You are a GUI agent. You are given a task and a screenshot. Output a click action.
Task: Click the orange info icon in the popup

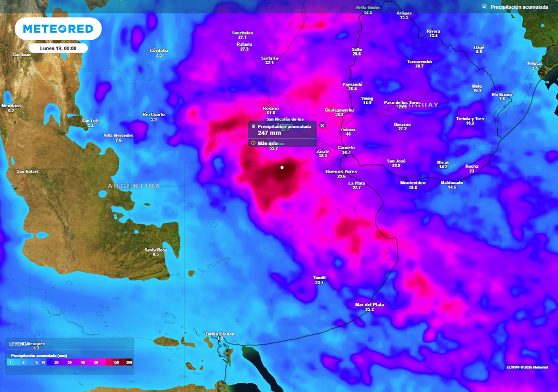click(x=253, y=143)
